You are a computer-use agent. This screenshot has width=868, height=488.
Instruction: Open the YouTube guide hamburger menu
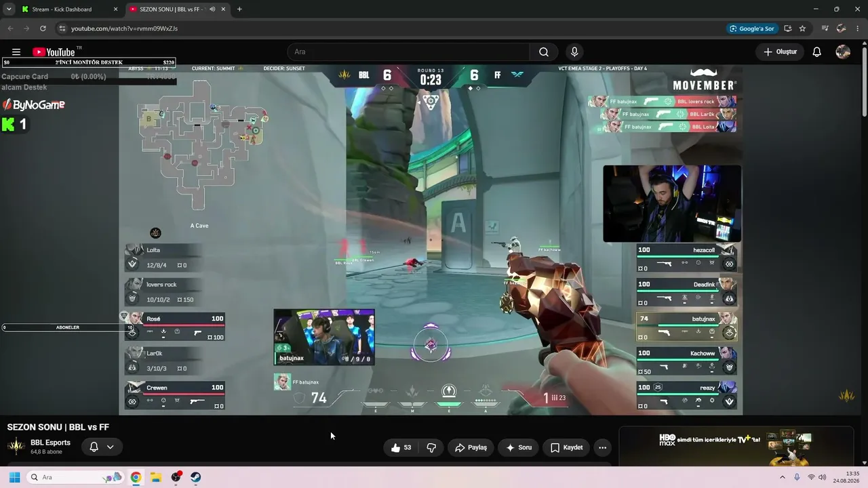[16, 52]
